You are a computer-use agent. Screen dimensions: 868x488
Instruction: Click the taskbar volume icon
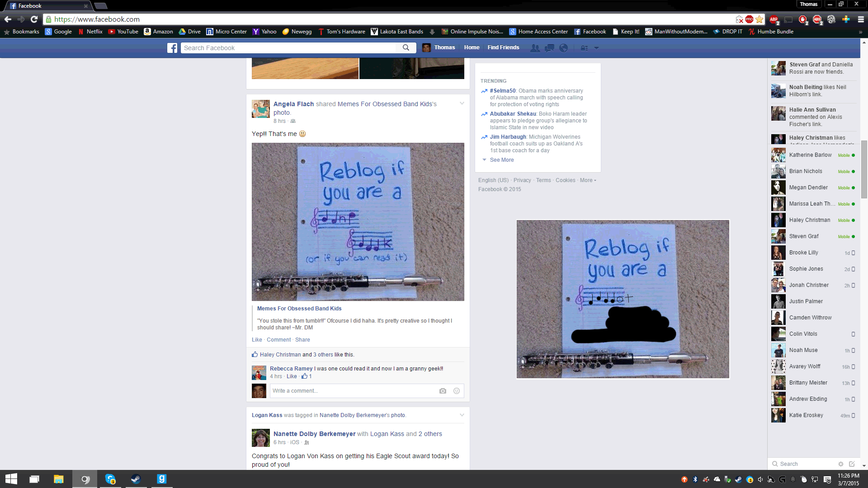760,479
